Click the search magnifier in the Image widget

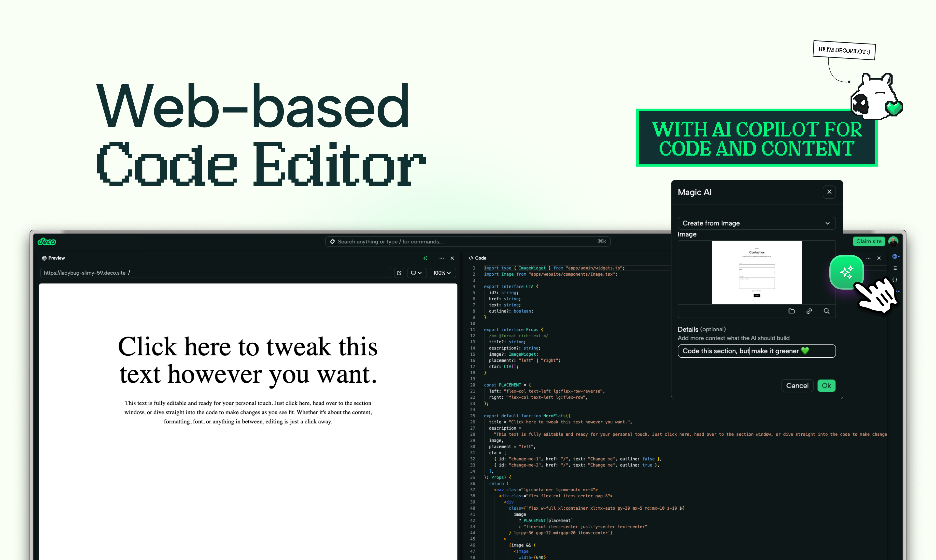click(x=826, y=311)
